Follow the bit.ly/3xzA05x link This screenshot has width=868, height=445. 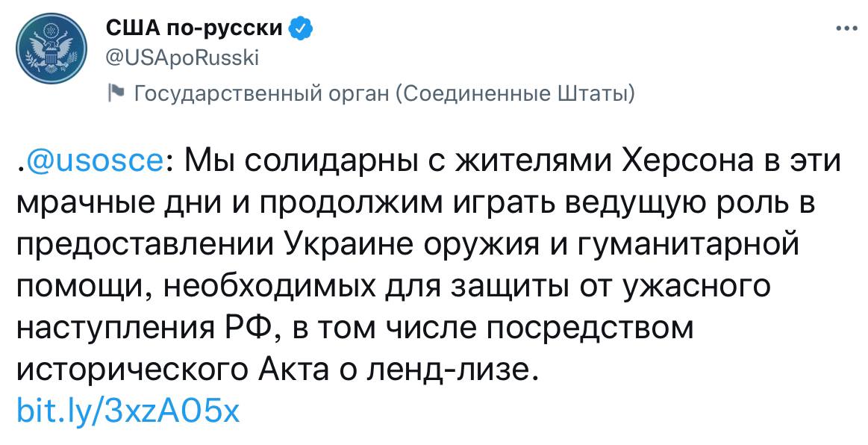128,411
